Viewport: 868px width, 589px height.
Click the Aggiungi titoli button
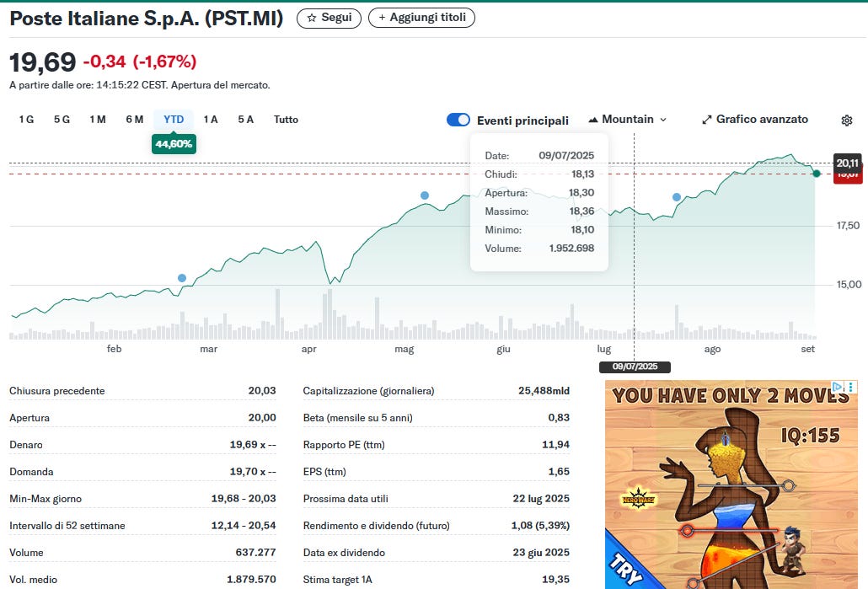click(x=422, y=18)
